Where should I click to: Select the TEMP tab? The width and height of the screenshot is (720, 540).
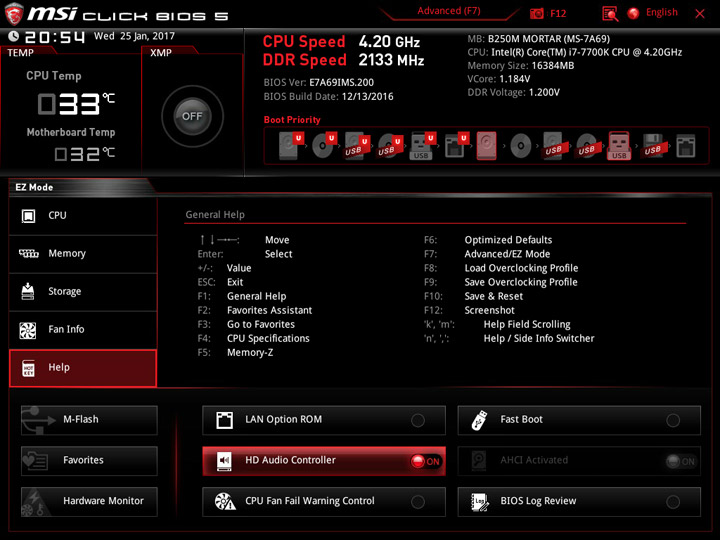tap(21, 53)
